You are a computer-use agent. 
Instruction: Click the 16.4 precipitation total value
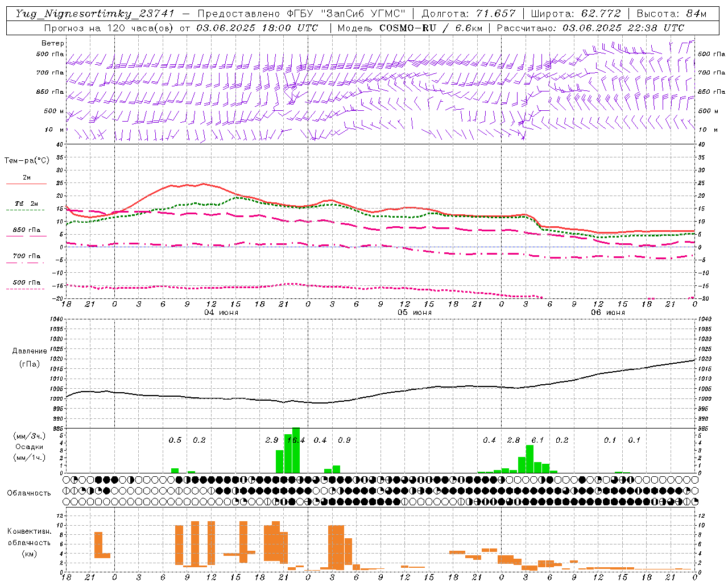coord(296,440)
